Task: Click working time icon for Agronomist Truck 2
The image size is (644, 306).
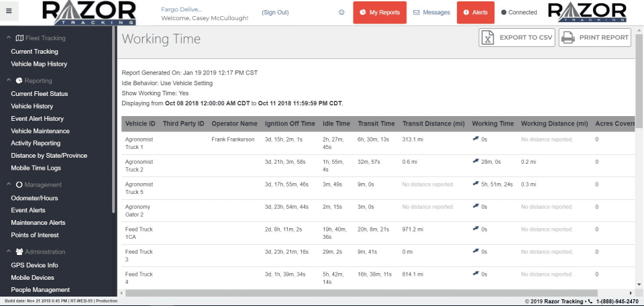Action: (x=476, y=162)
